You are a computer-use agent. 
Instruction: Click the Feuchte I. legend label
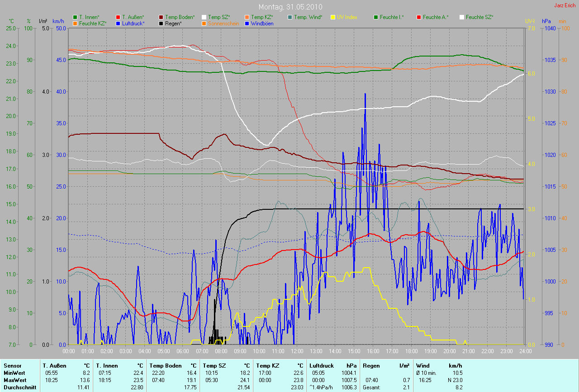[x=392, y=17]
